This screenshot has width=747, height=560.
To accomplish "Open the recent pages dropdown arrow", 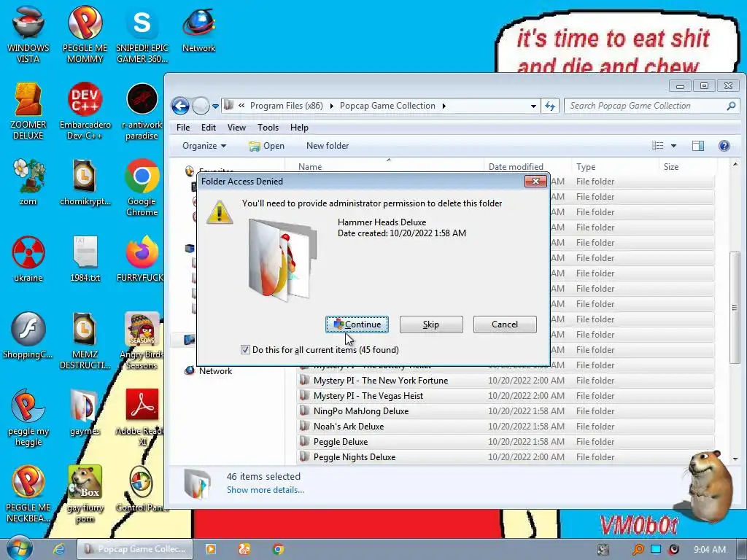I will click(x=215, y=106).
